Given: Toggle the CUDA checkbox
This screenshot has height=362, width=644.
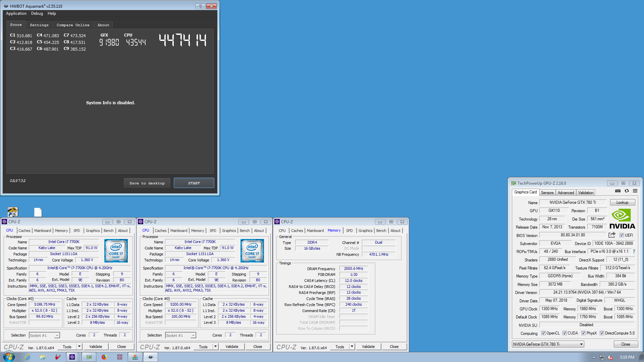Looking at the screenshot, I should [565, 333].
